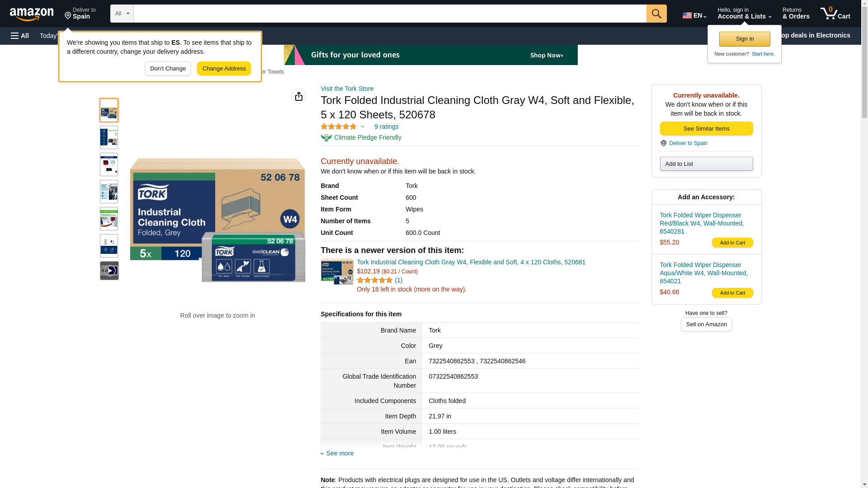Focus the Amazon search input field
The image size is (868, 488).
pos(389,14)
